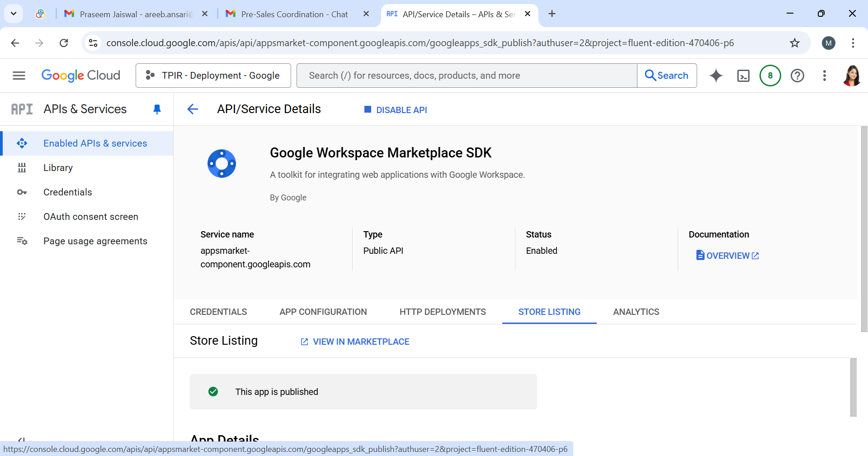Click browser back navigation arrow
The width and height of the screenshot is (868, 456).
pos(15,43)
